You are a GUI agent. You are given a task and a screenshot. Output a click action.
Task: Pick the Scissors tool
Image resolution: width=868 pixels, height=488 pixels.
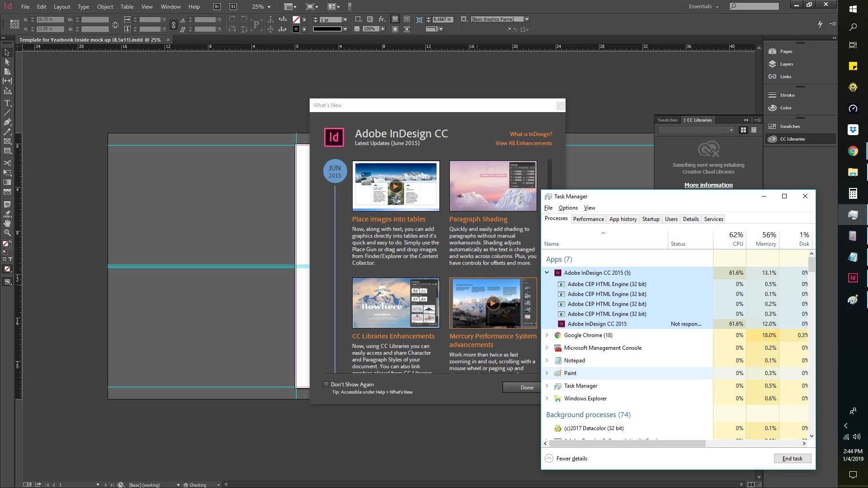tap(7, 163)
